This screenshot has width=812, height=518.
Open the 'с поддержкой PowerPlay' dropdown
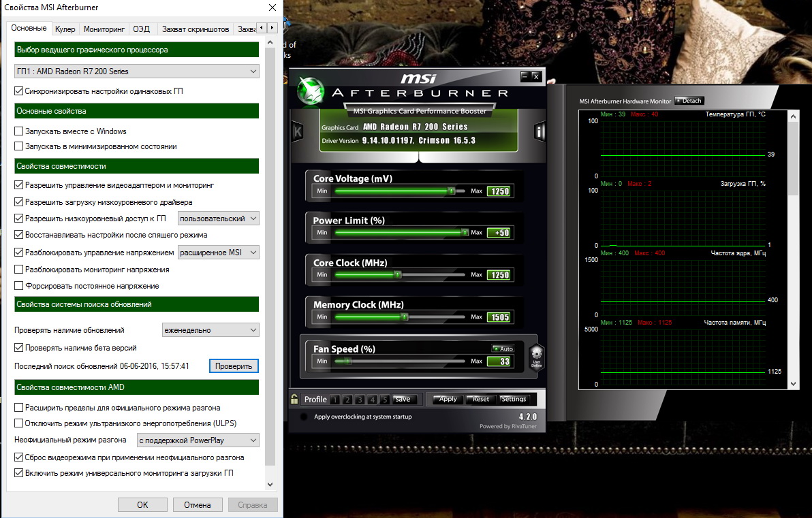point(198,440)
